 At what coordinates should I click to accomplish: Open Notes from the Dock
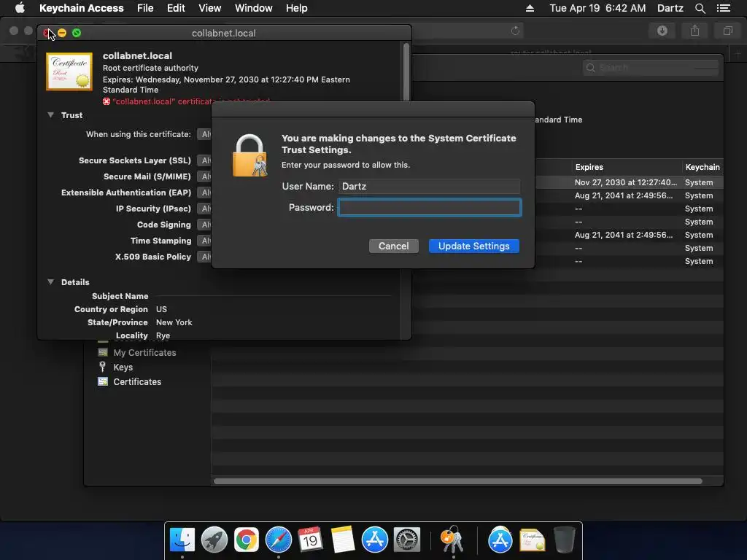343,540
